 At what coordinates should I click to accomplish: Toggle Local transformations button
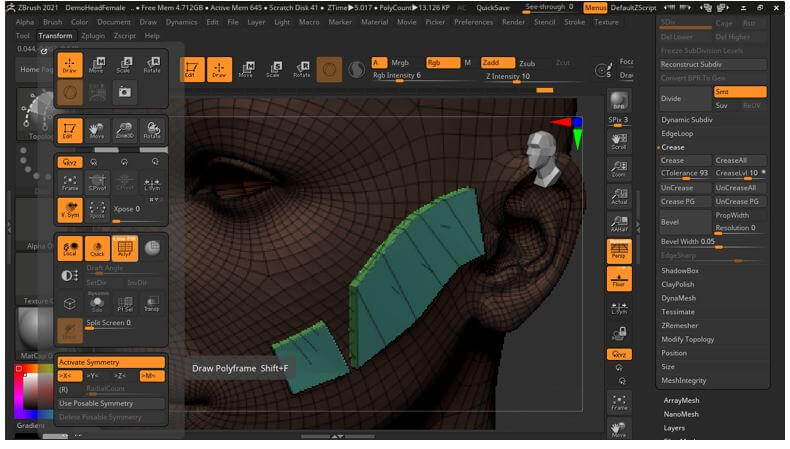click(70, 247)
